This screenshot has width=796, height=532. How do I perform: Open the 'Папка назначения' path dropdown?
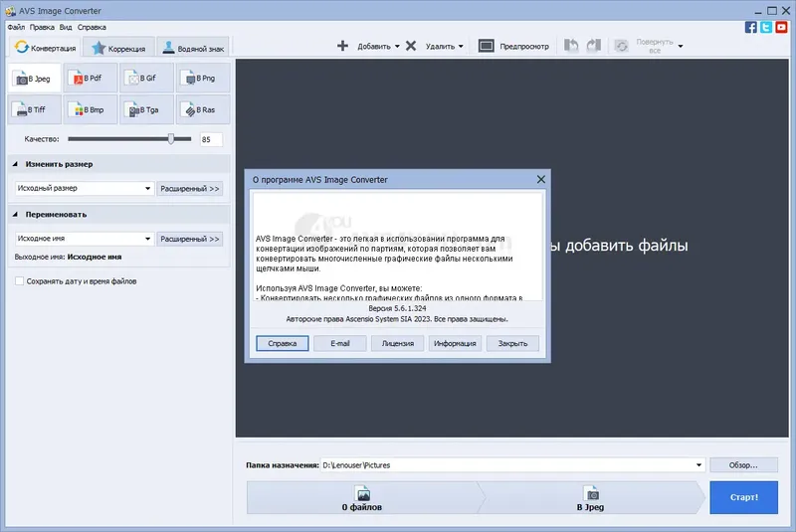pyautogui.click(x=698, y=465)
